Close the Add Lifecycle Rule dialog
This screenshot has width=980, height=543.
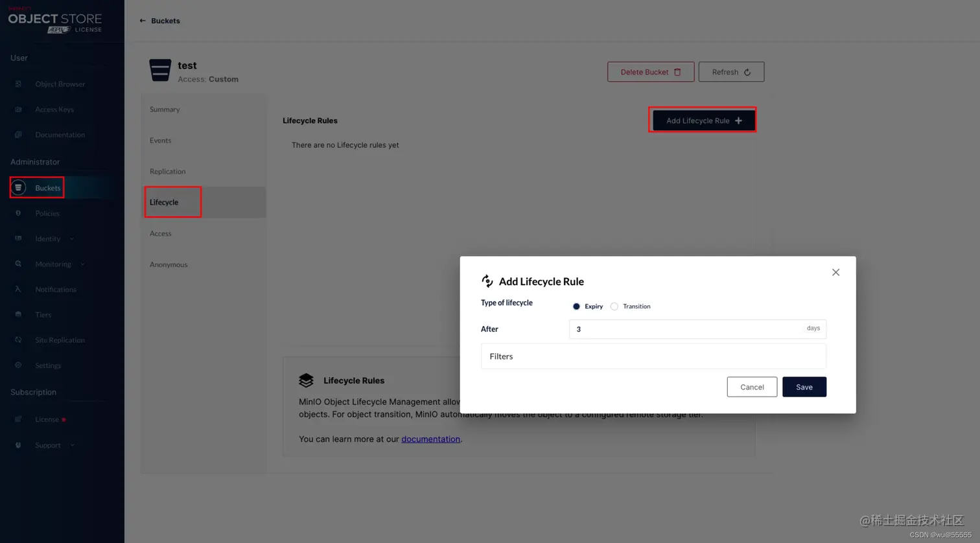[835, 272]
